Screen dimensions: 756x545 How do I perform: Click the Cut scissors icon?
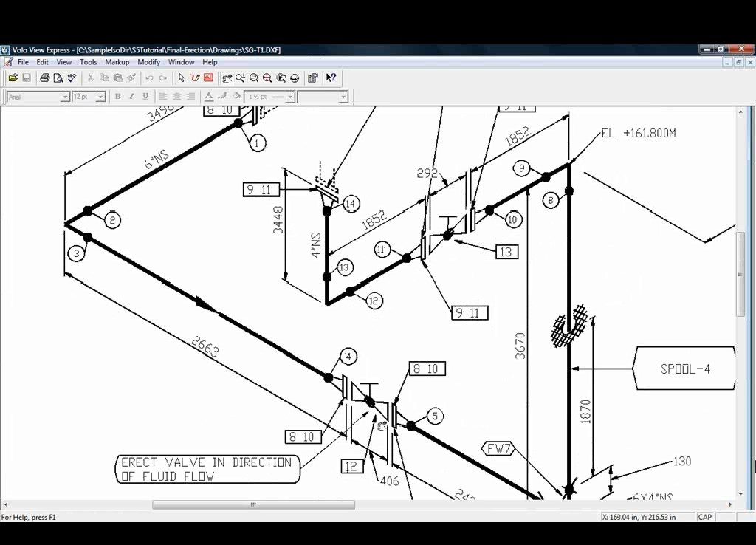90,78
